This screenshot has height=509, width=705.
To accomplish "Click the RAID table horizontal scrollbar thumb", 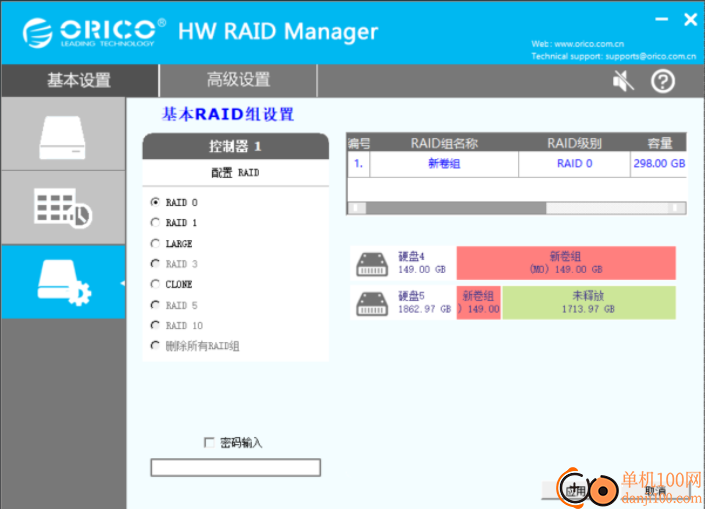I will (456, 208).
